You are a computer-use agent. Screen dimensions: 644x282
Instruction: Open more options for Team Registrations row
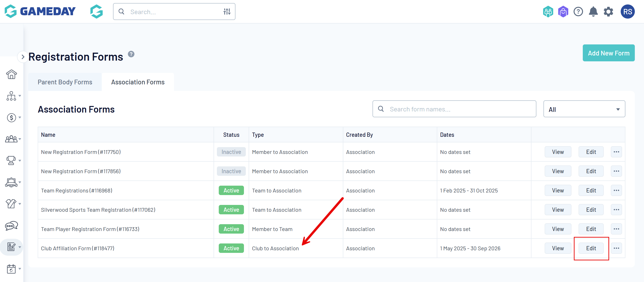(x=616, y=190)
